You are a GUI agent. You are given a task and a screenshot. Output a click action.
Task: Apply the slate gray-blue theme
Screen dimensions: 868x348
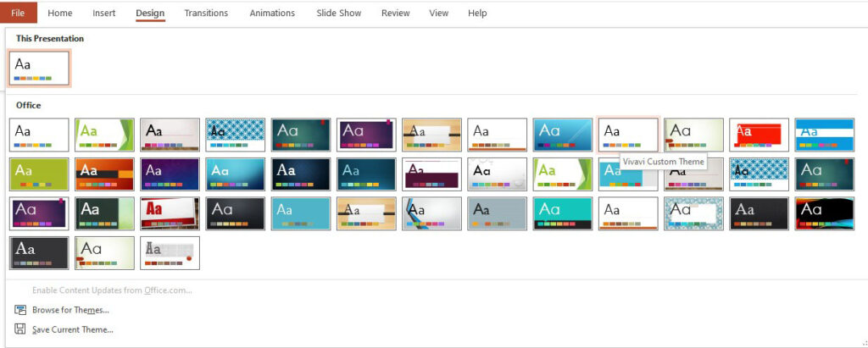tap(497, 213)
